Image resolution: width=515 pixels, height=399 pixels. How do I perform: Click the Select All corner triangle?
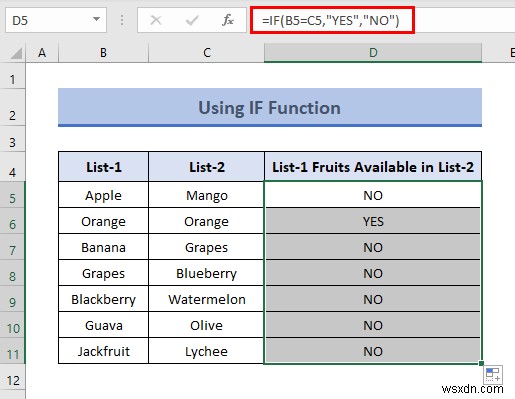coord(16,53)
